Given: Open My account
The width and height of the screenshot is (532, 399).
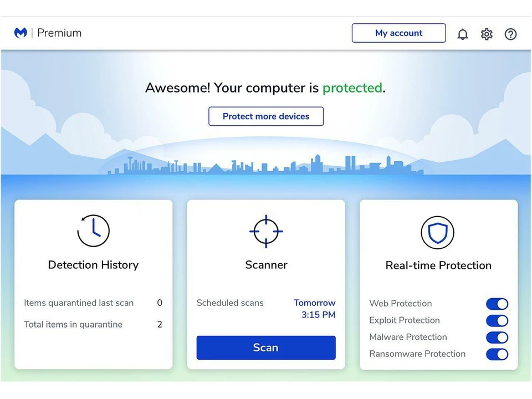Looking at the screenshot, I should point(398,33).
